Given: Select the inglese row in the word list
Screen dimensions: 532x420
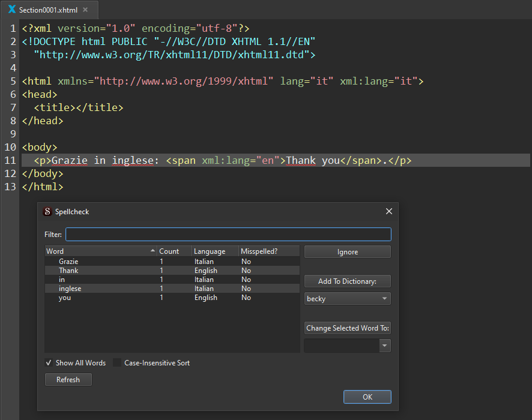Looking at the screenshot, I should point(70,289).
